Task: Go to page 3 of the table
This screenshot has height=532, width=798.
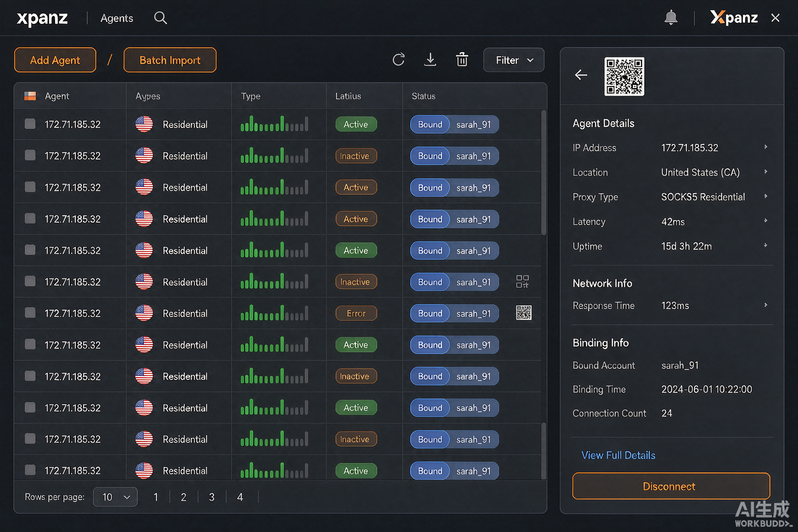Action: point(211,497)
